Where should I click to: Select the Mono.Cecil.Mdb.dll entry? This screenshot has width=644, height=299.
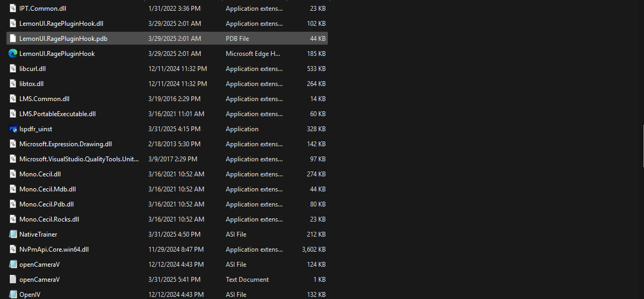tap(47, 189)
